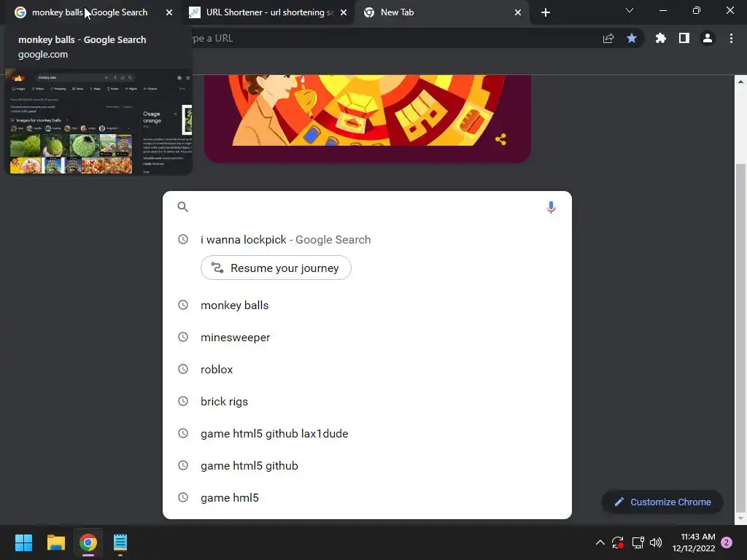
Task: Click scrollbar up arrow
Action: coord(740,82)
